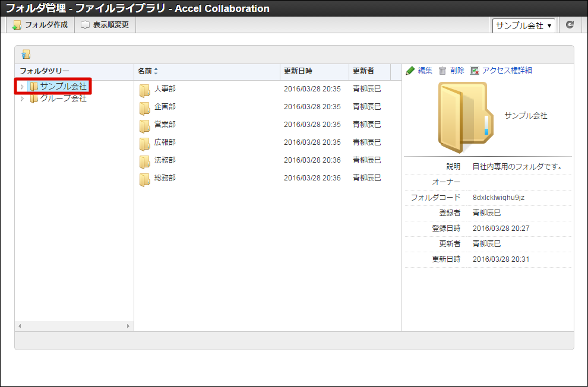Screen dimensions: 588x387
Task: Click the 削除 link
Action: pyautogui.click(x=457, y=71)
